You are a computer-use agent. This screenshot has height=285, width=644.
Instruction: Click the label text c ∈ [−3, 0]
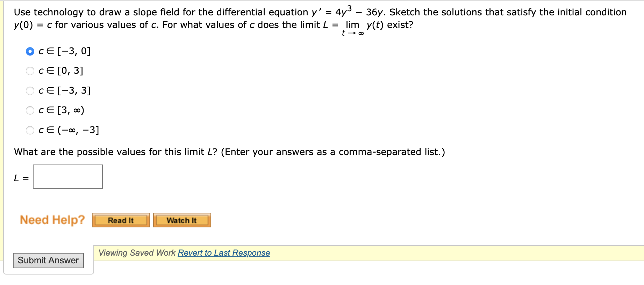[64, 51]
